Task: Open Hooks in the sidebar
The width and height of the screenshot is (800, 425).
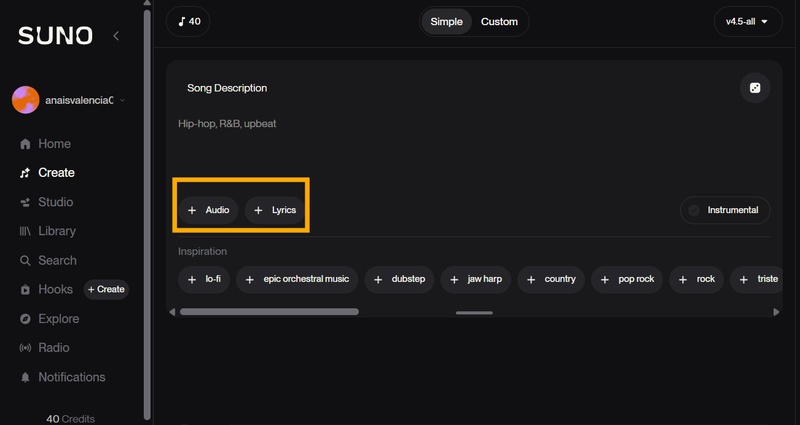Action: (x=55, y=289)
